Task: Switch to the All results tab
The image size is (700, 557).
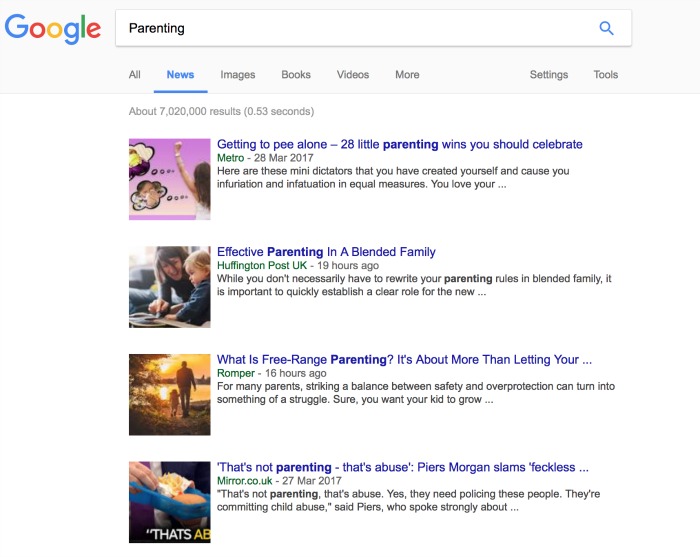Action: [134, 75]
